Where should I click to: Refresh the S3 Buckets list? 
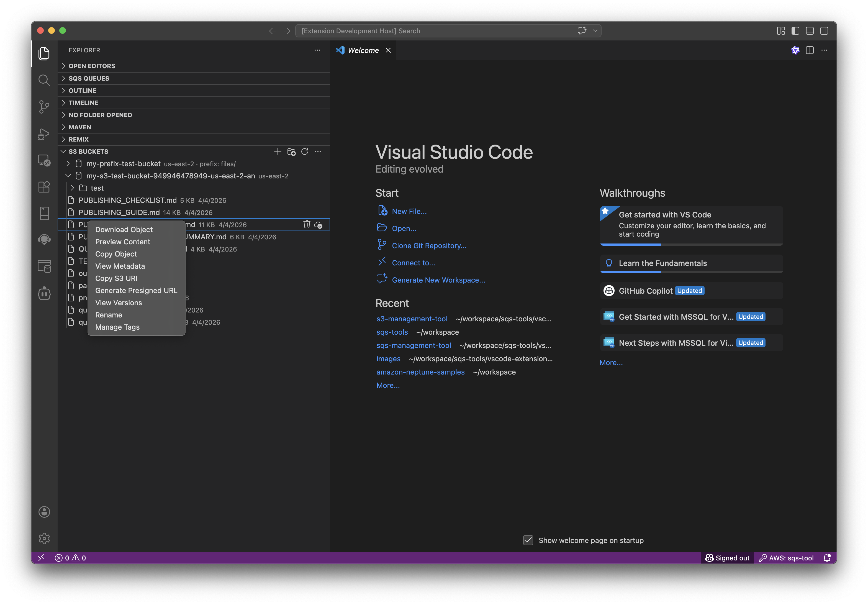coord(305,152)
